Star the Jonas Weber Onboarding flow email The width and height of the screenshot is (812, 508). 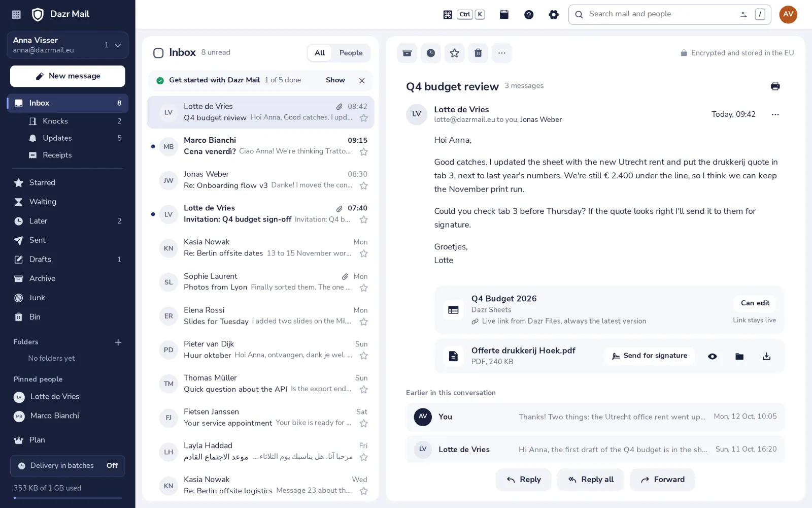click(363, 186)
